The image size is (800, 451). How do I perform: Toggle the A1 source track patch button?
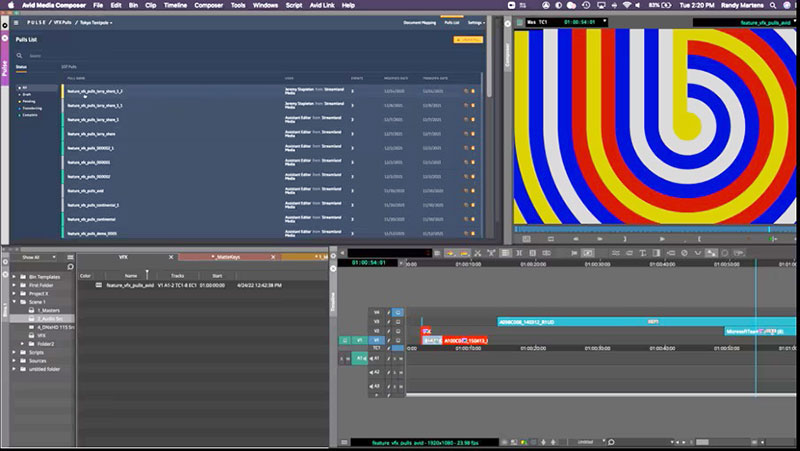pyautogui.click(x=358, y=357)
